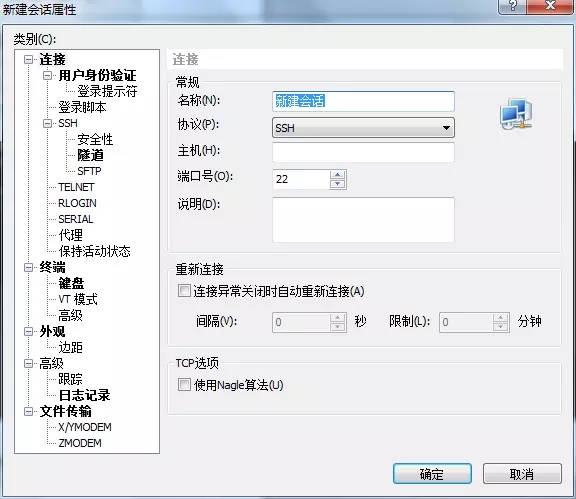This screenshot has height=499, width=576.
Task: Collapse the 用户身份验证 tree node
Action: point(47,75)
